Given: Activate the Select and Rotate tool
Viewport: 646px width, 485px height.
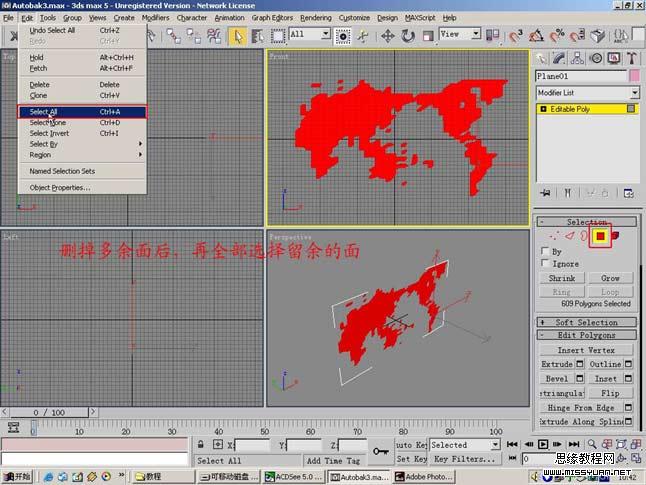Looking at the screenshot, I should tap(408, 35).
